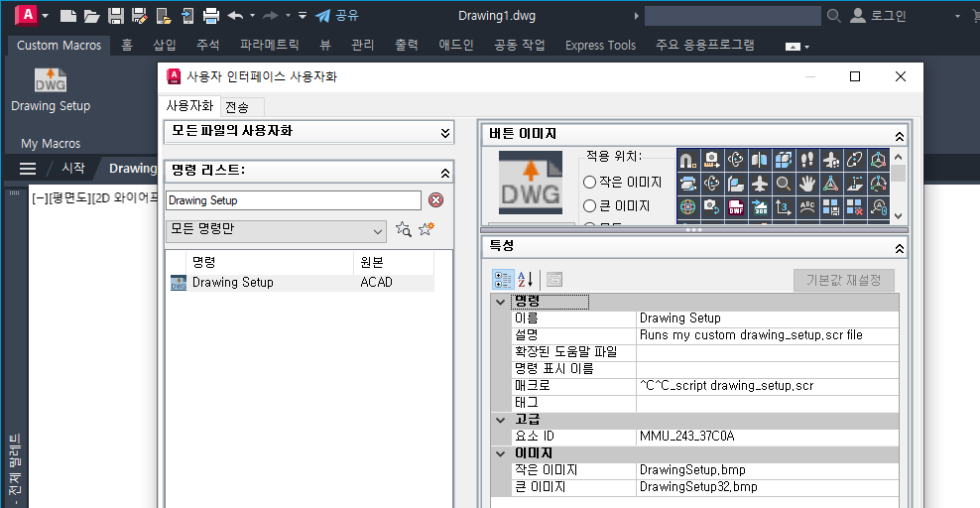Clear the command search with red X
The width and height of the screenshot is (980, 508).
point(435,200)
